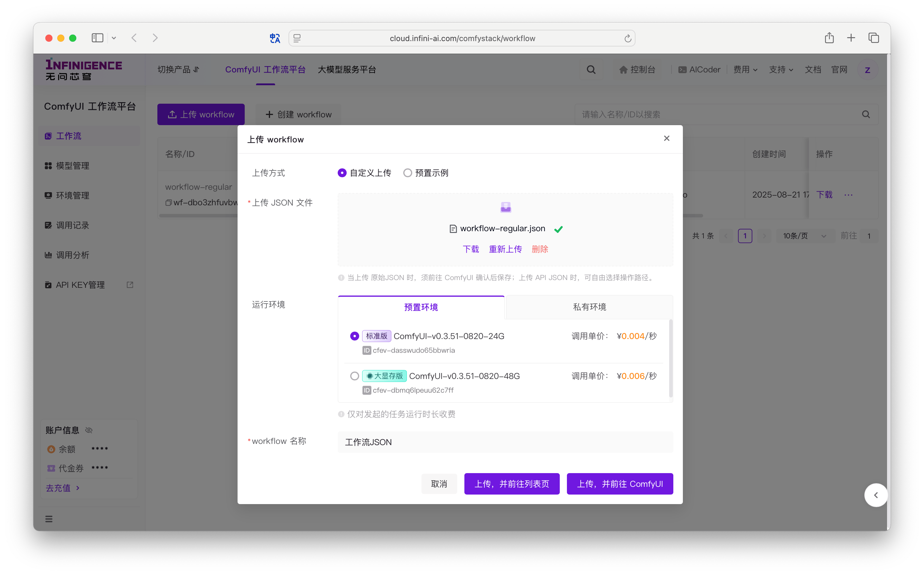The height and width of the screenshot is (575, 924).
Task: Click the info icon before 仅对发起的任务运行时长收费
Action: (341, 414)
